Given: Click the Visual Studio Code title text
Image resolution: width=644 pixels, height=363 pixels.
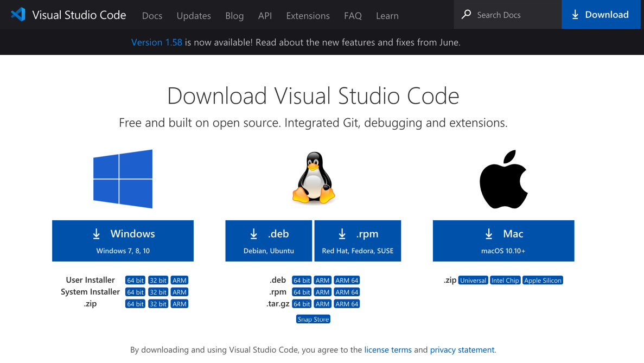Looking at the screenshot, I should pos(79,15).
